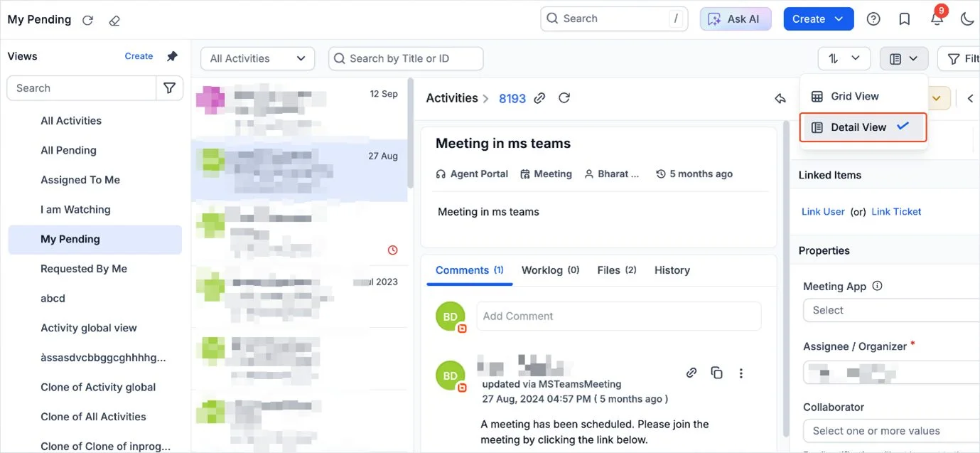The height and width of the screenshot is (453, 980).
Task: Pin the Views panel
Action: point(172,56)
